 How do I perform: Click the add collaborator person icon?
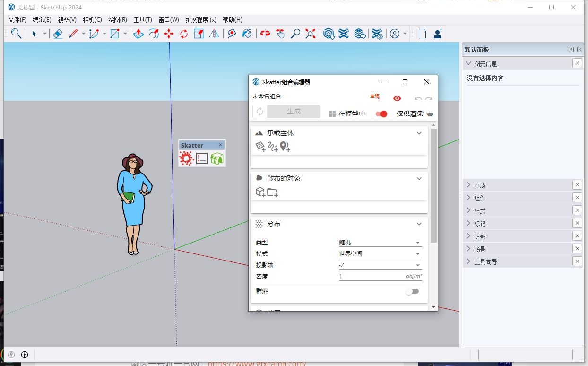437,34
